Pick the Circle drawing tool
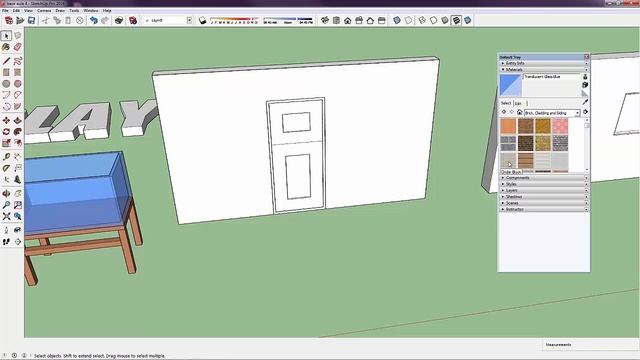The width and height of the screenshot is (640, 360). click(x=6, y=84)
